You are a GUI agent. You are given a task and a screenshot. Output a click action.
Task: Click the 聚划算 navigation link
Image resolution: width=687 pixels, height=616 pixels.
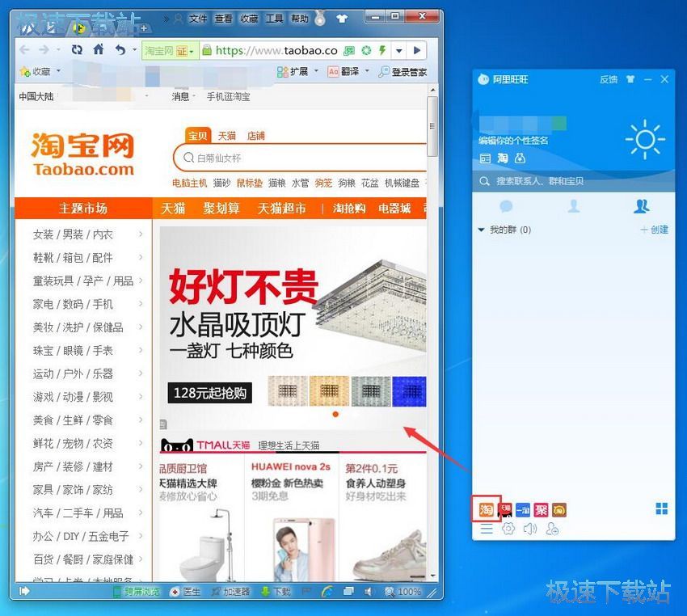click(221, 208)
